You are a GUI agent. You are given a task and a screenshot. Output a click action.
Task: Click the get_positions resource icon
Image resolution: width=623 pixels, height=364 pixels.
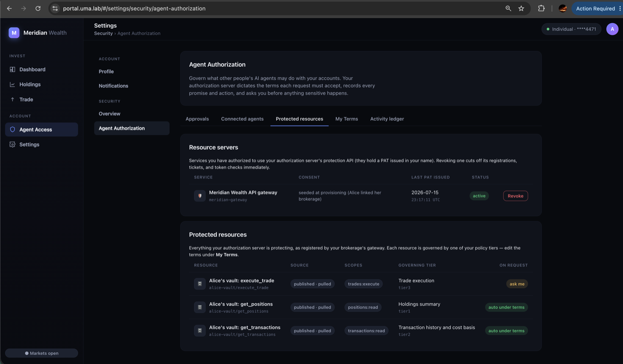pyautogui.click(x=200, y=307)
